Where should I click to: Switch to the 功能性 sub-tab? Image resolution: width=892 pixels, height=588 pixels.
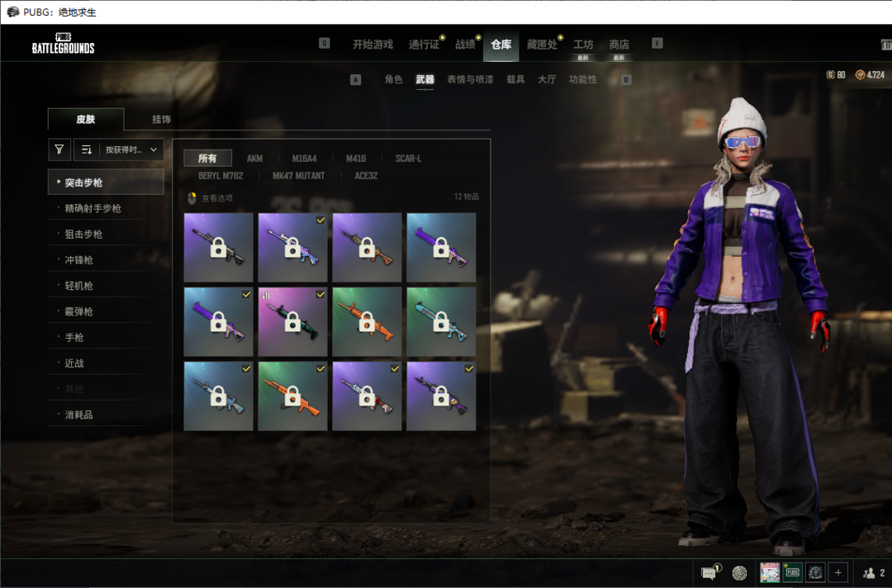tap(583, 79)
